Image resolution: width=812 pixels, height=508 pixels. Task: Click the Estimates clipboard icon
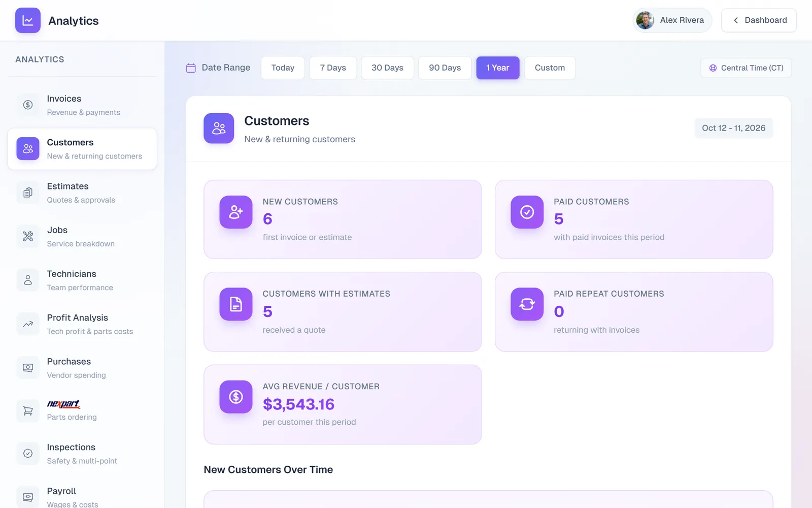click(28, 193)
